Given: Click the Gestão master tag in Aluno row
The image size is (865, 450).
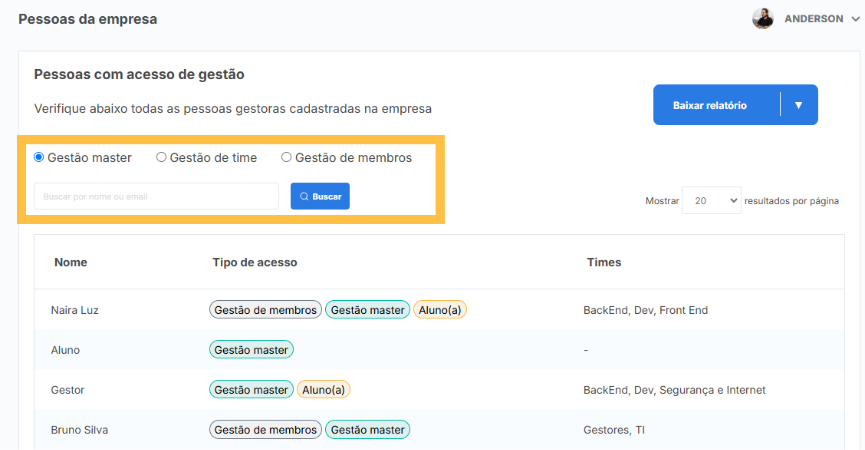Looking at the screenshot, I should (x=251, y=350).
